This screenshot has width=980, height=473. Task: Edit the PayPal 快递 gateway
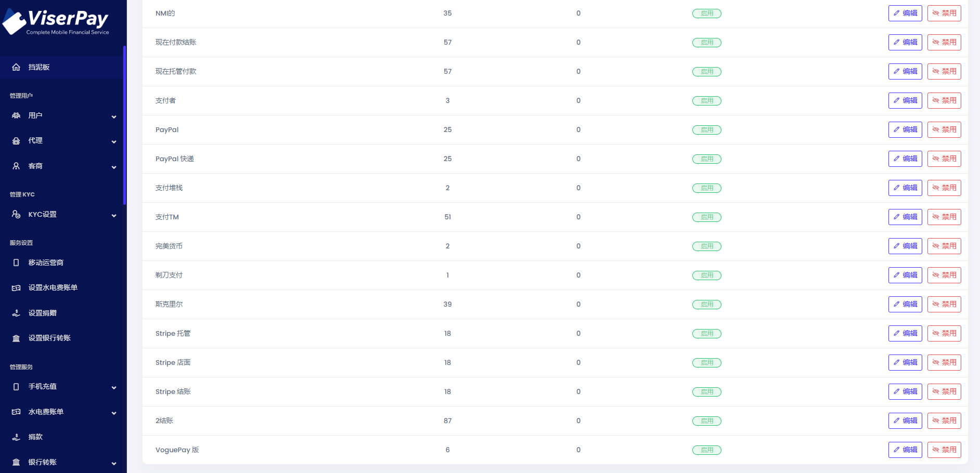click(905, 159)
